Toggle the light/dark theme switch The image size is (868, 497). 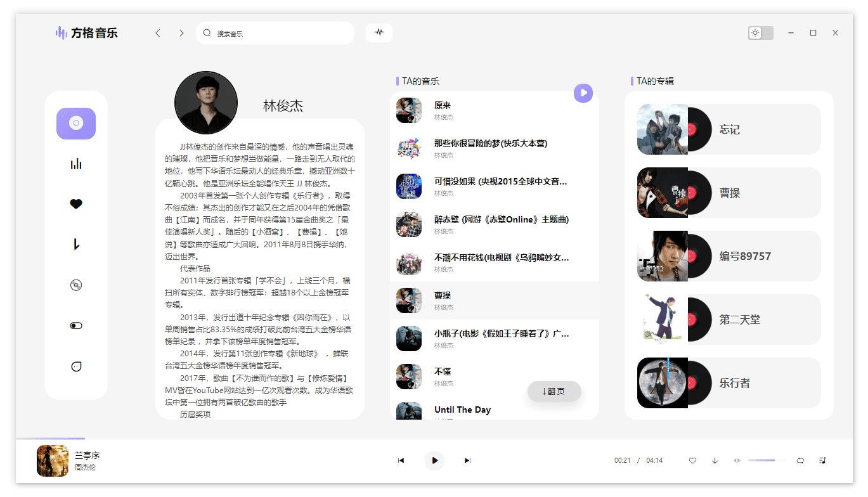click(x=760, y=33)
